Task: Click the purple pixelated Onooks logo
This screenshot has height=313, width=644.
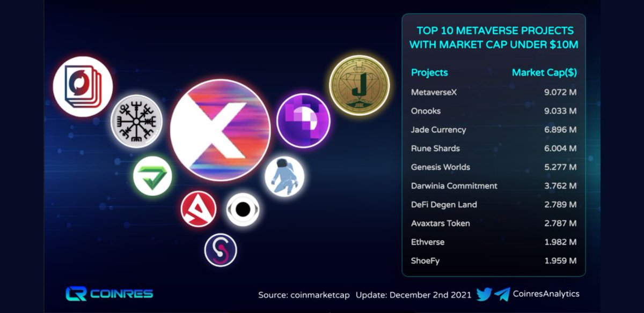Action: [x=303, y=120]
